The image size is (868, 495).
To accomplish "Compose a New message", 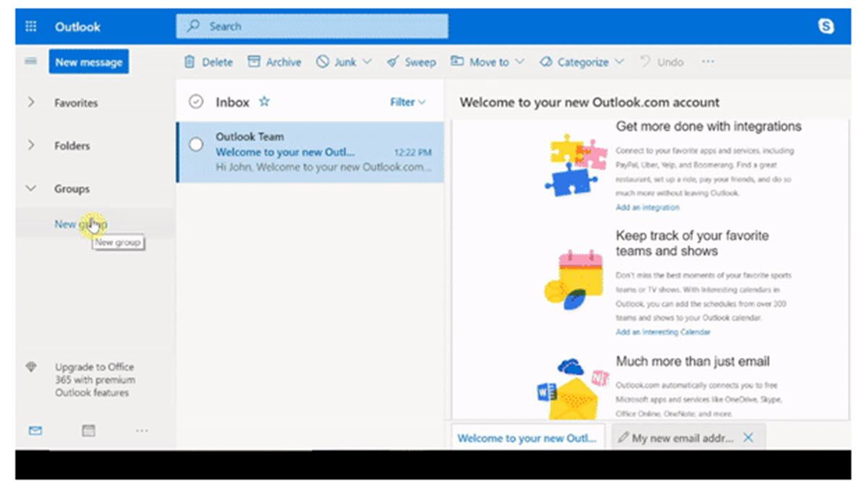I will click(89, 62).
